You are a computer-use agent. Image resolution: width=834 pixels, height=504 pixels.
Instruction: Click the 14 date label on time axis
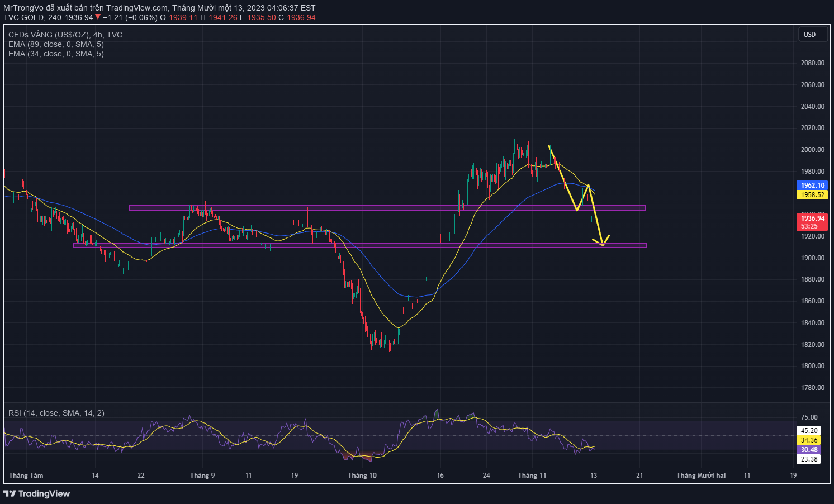coord(95,476)
